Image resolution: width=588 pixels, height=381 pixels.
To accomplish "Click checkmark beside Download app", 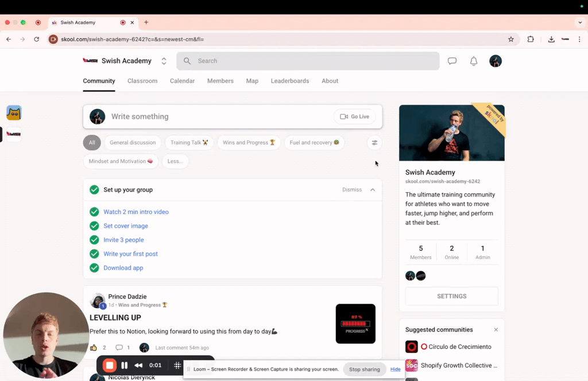I will click(94, 268).
